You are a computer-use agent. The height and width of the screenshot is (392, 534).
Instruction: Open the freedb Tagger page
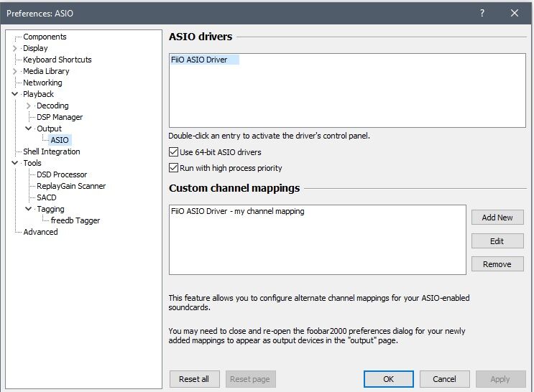[x=75, y=220]
